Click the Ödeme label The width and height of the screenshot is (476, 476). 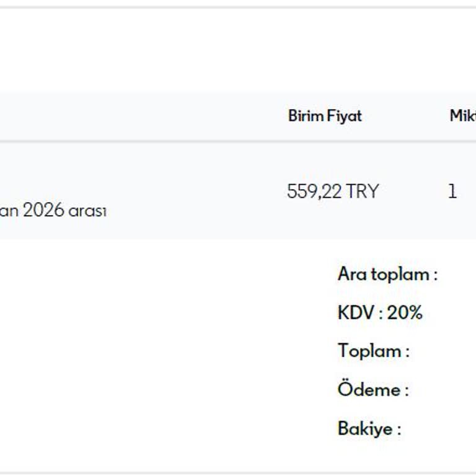coord(369,390)
